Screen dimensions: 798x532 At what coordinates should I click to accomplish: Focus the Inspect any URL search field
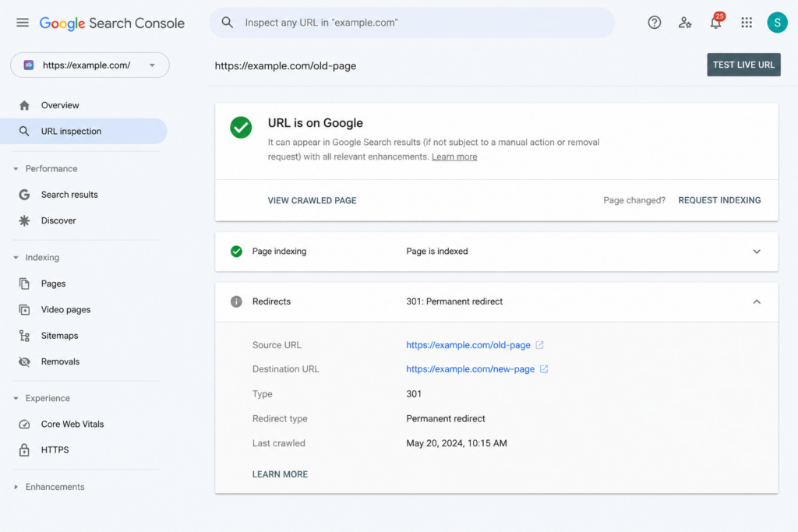coord(411,23)
